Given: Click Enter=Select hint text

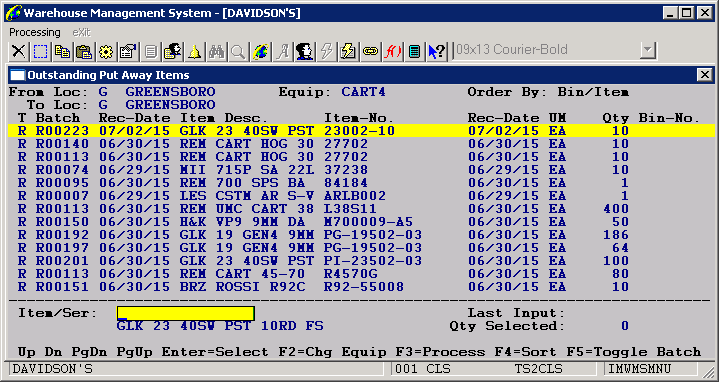Looking at the screenshot, I should pyautogui.click(x=215, y=352).
